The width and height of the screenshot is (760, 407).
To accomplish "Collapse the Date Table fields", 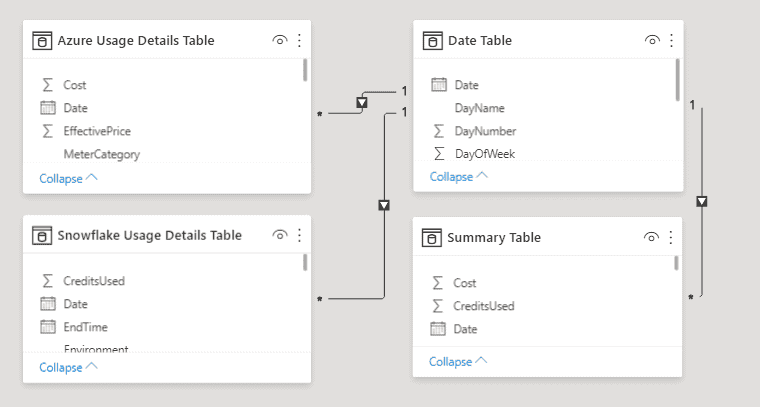I will point(459,176).
